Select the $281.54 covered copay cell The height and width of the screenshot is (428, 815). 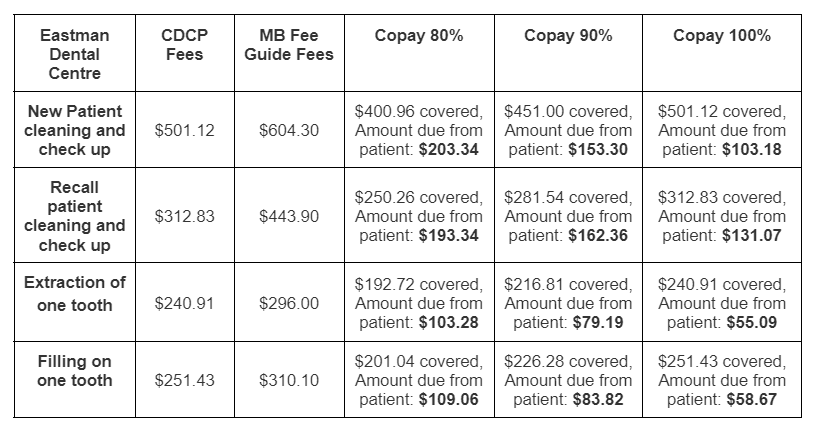click(568, 216)
